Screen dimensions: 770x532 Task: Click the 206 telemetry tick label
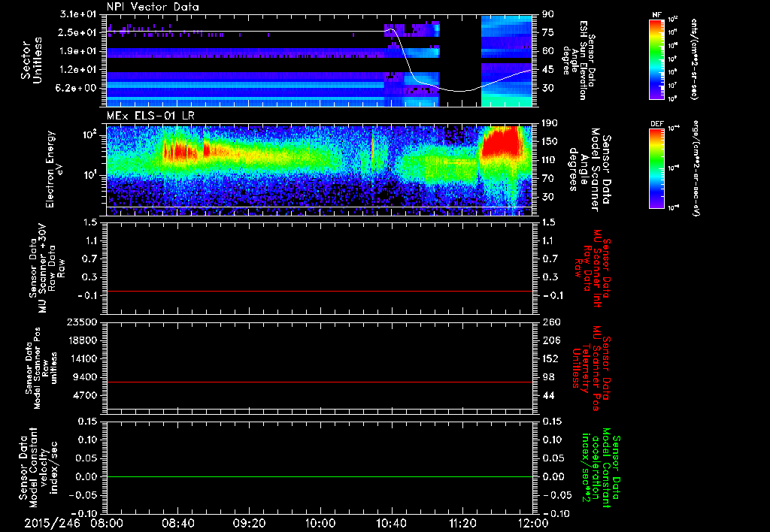pyautogui.click(x=551, y=340)
